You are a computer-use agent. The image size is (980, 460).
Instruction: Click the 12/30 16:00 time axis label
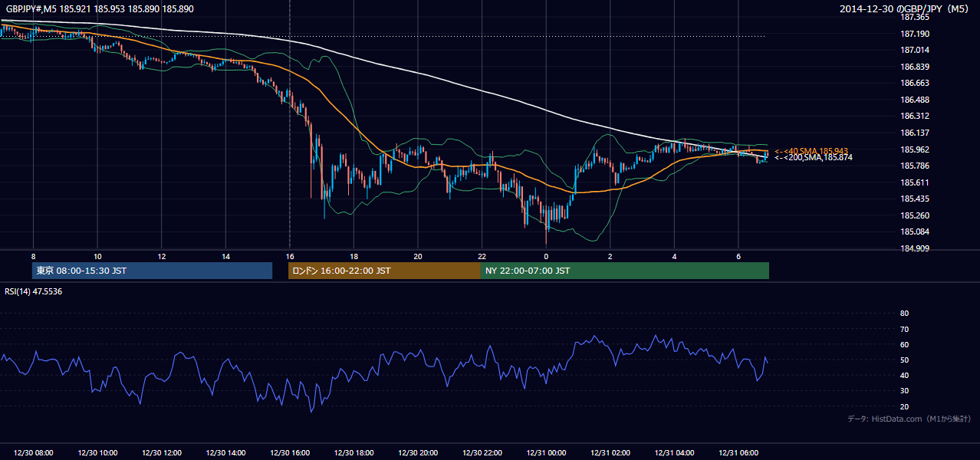pyautogui.click(x=289, y=453)
